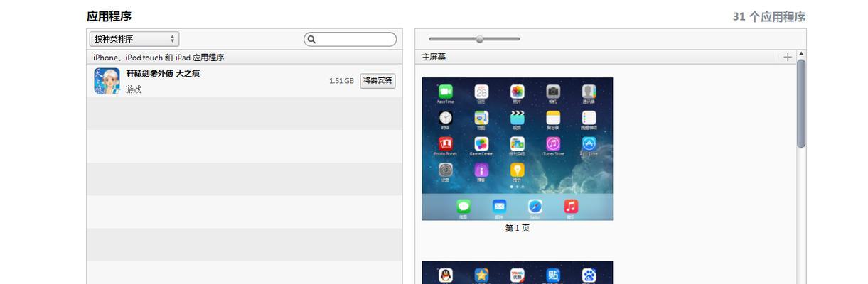Click the Music icon in dock
The width and height of the screenshot is (868, 284).
tap(571, 207)
